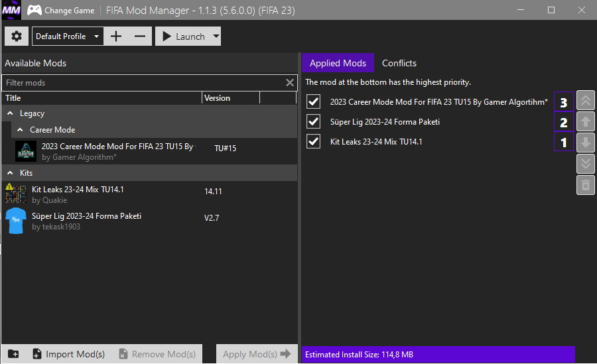Click Apply Mod(s) arrow button
597x364 pixels.
coord(257,354)
